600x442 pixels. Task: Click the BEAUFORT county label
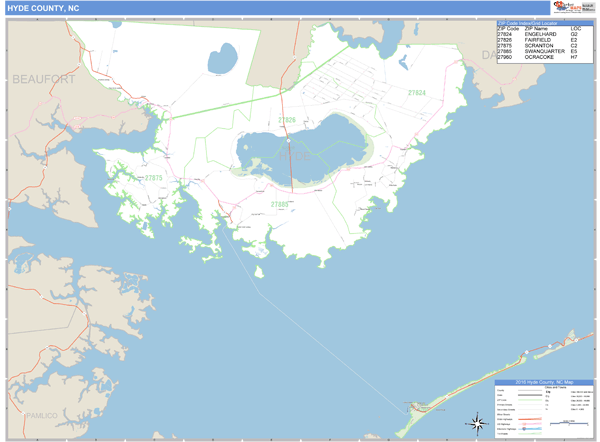pyautogui.click(x=44, y=77)
